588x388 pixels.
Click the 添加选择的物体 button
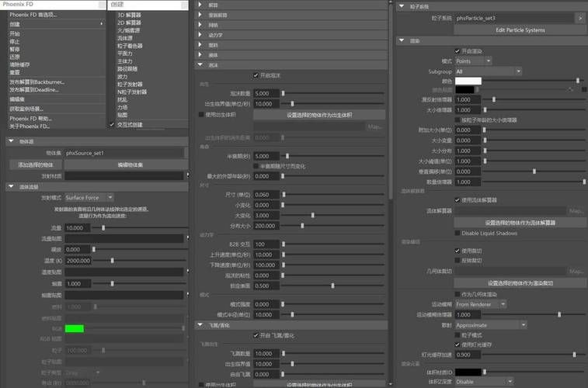(36, 165)
